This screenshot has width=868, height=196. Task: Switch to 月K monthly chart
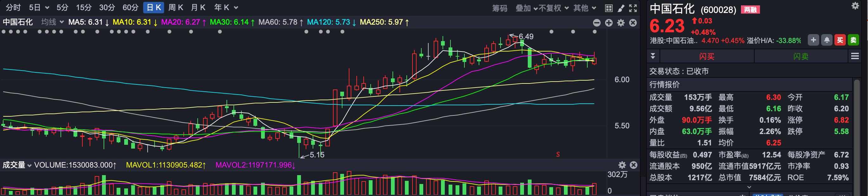click(198, 7)
